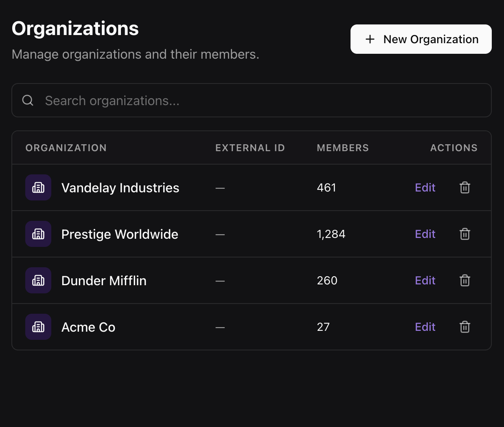Open Edit for Dunder Mifflin
This screenshot has width=504, height=427.
[425, 280]
